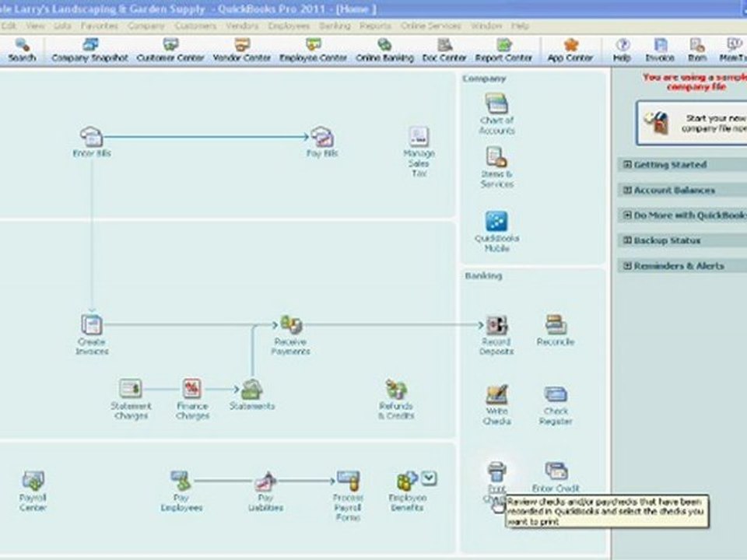Image resolution: width=747 pixels, height=560 pixels.
Task: Open the Lists menu
Action: tap(62, 26)
